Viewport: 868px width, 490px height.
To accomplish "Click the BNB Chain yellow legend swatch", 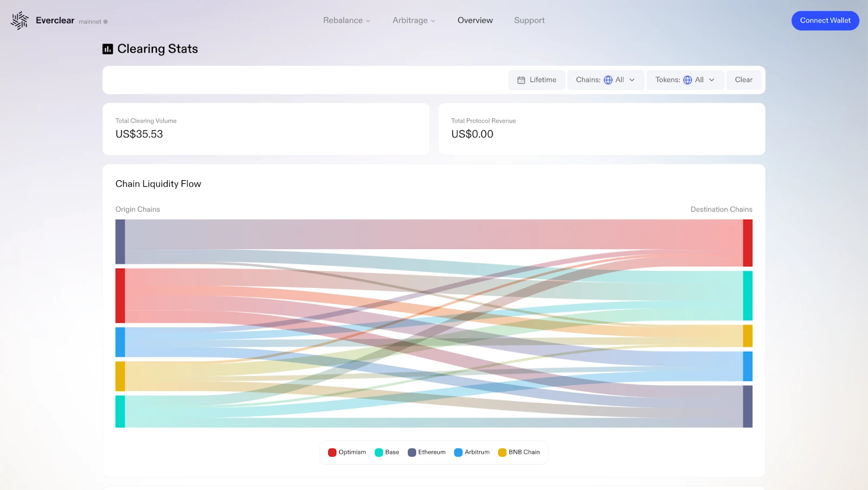I will [x=502, y=453].
